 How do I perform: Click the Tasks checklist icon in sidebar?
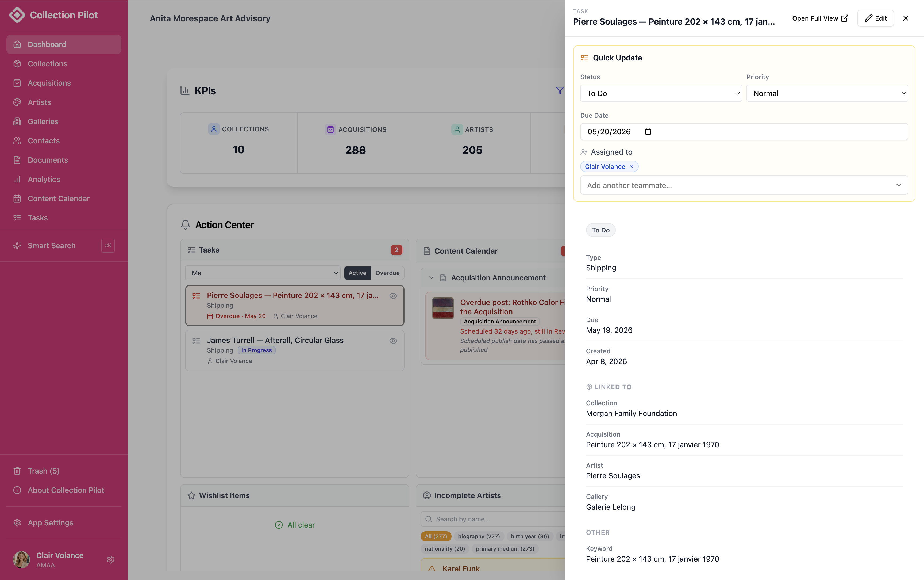(x=17, y=217)
